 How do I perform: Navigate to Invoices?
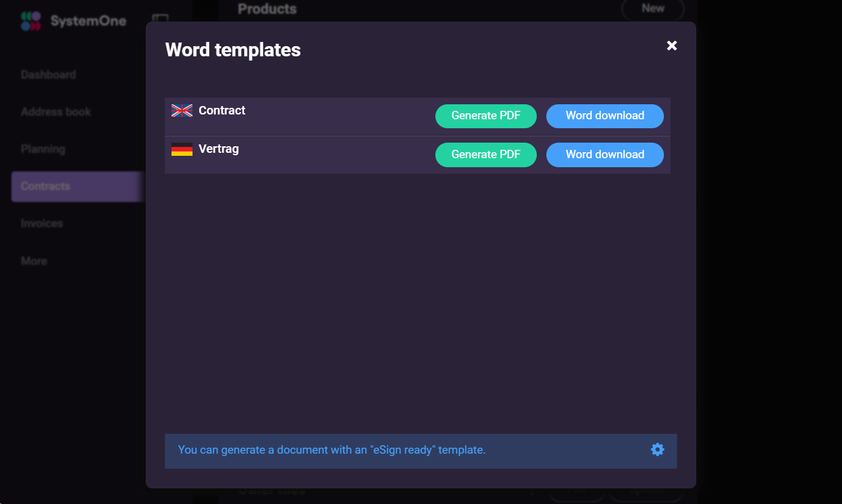tap(41, 223)
